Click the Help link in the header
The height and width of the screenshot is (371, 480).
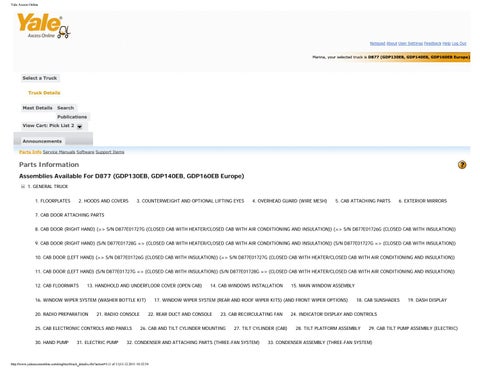click(x=446, y=44)
